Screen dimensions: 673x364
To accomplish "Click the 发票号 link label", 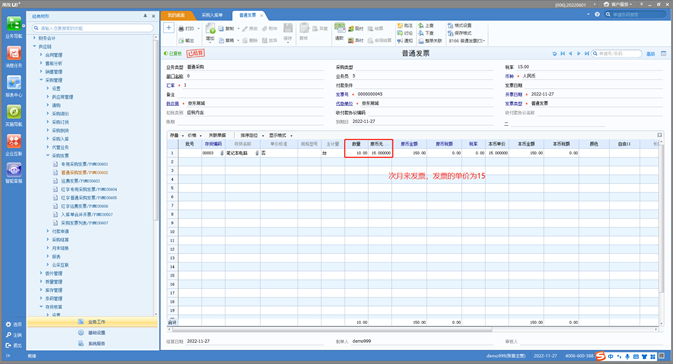I will point(342,94).
